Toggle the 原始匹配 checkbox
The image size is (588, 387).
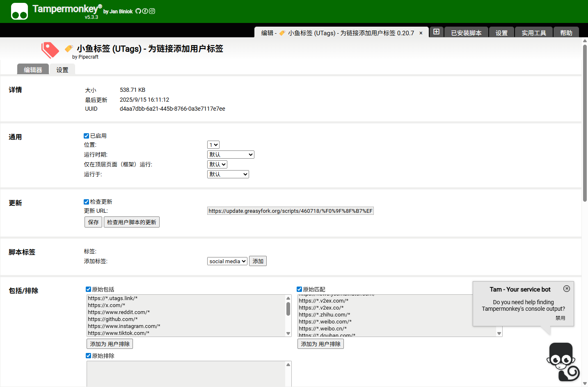click(x=299, y=289)
